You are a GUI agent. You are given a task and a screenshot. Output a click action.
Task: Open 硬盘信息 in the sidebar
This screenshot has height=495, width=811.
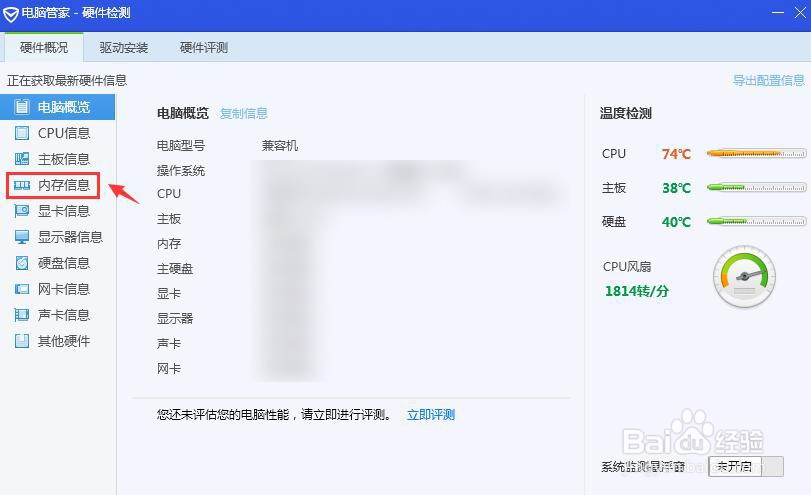57,263
